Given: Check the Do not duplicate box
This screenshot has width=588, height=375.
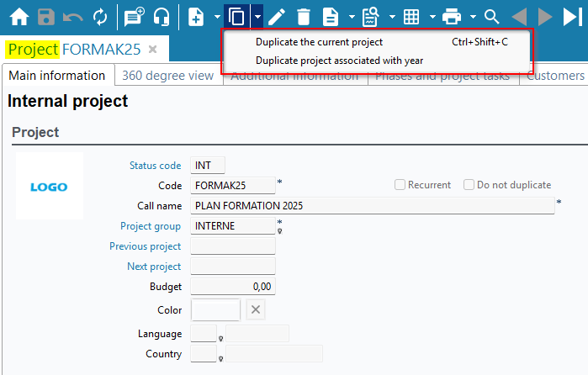Looking at the screenshot, I should (x=470, y=185).
